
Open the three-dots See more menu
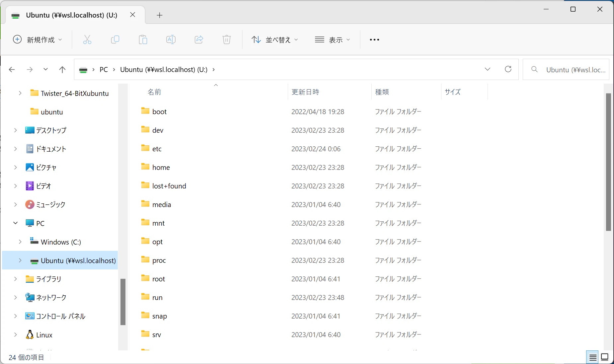[x=374, y=40]
